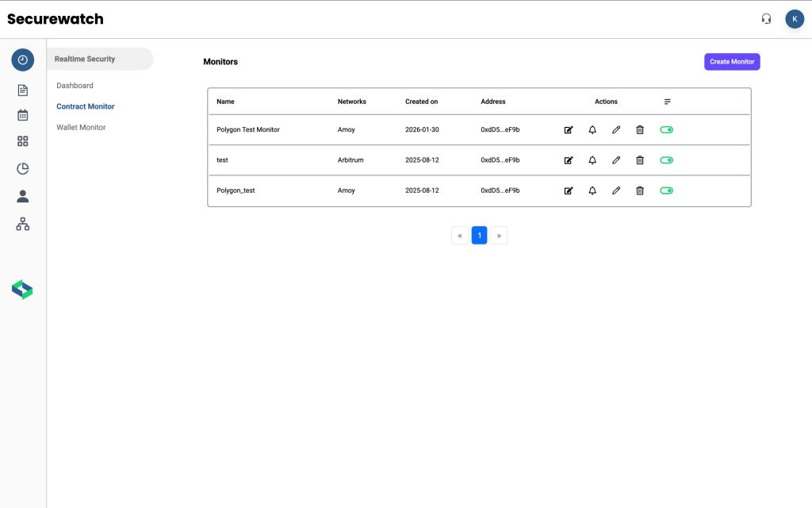The width and height of the screenshot is (812, 508).
Task: Open the network hierarchy icon in sidebar
Action: (23, 225)
